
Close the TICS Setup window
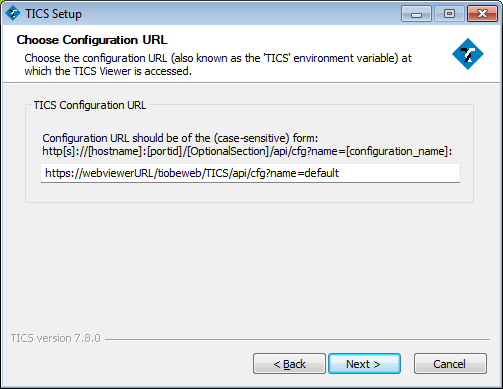pos(482,14)
